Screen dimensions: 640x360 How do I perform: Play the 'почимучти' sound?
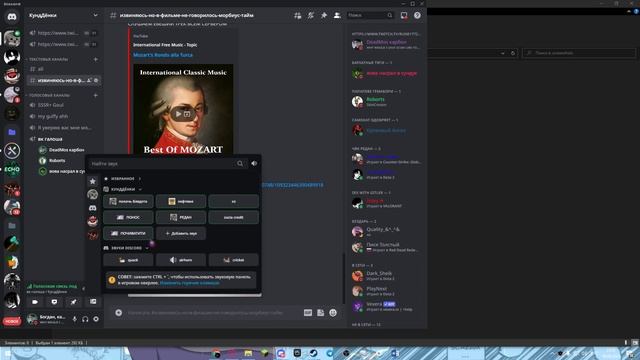click(x=128, y=233)
